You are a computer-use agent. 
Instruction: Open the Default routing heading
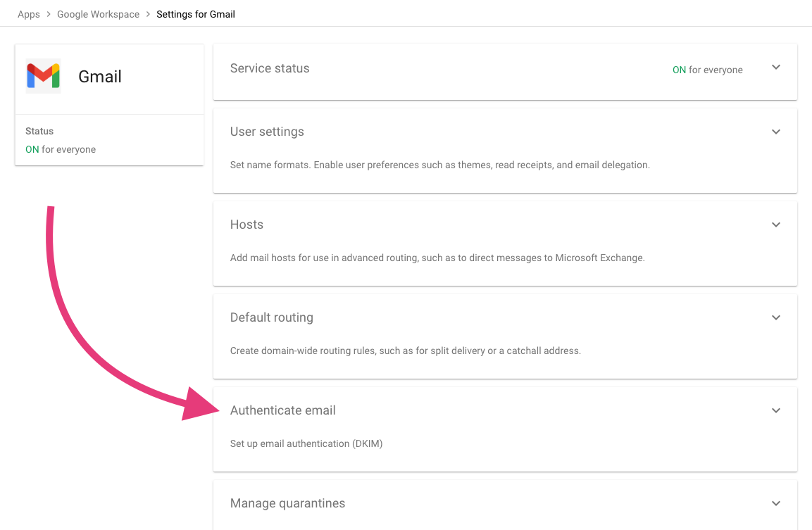tap(272, 318)
